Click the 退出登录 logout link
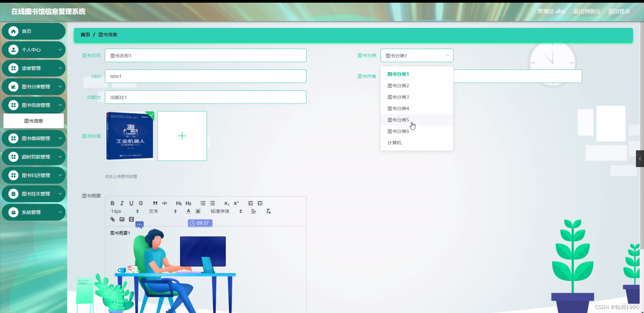This screenshot has width=644, height=313. click(x=619, y=11)
